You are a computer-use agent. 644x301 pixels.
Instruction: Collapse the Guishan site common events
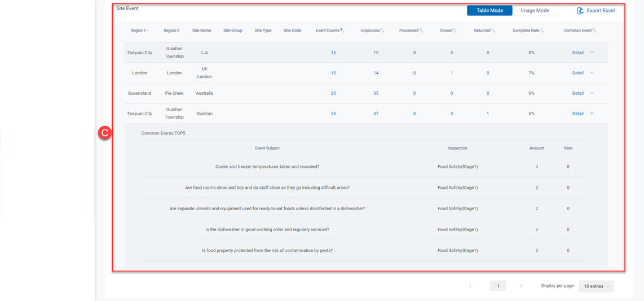592,113
